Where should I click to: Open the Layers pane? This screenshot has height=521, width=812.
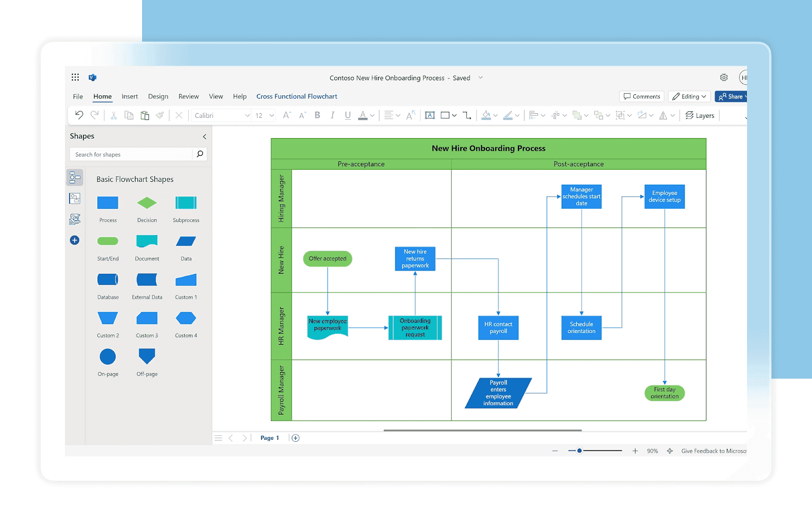click(700, 115)
